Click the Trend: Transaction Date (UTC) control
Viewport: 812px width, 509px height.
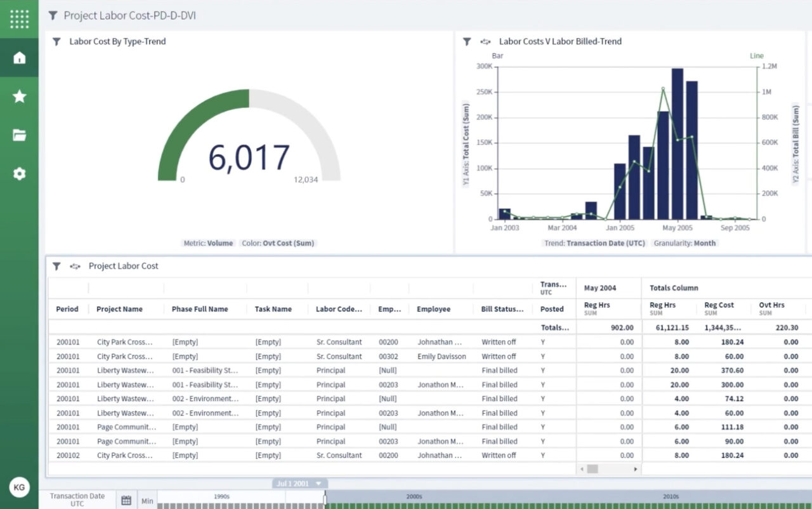coord(594,242)
